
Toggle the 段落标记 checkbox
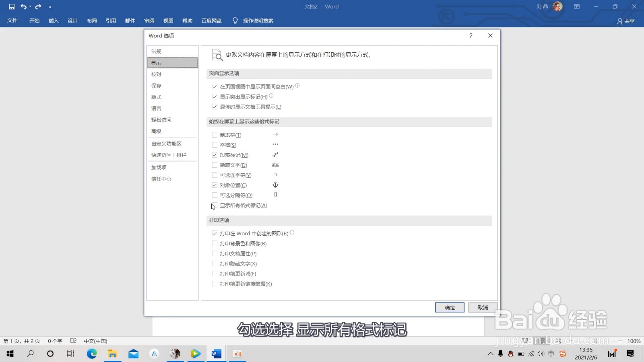215,155
